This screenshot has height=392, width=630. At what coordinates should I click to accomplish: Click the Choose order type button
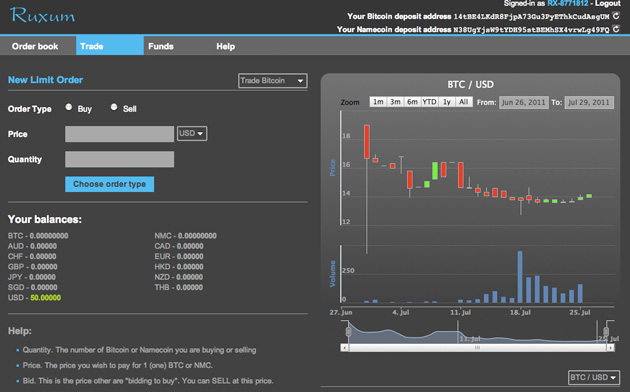(109, 184)
